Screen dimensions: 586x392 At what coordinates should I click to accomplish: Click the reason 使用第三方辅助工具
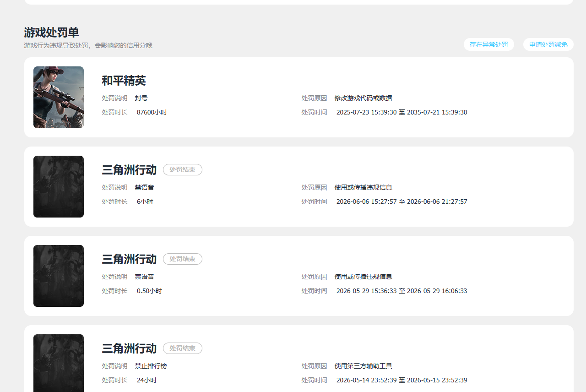pos(364,366)
